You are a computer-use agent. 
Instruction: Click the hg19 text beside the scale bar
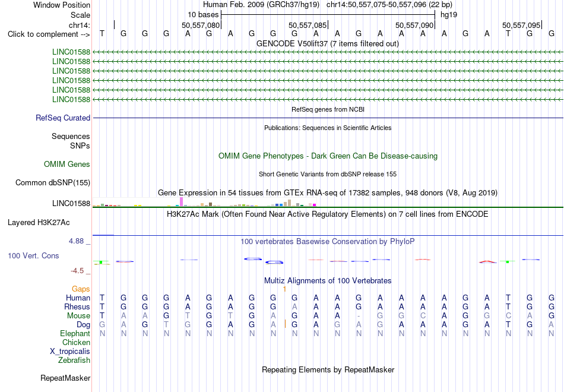point(449,15)
